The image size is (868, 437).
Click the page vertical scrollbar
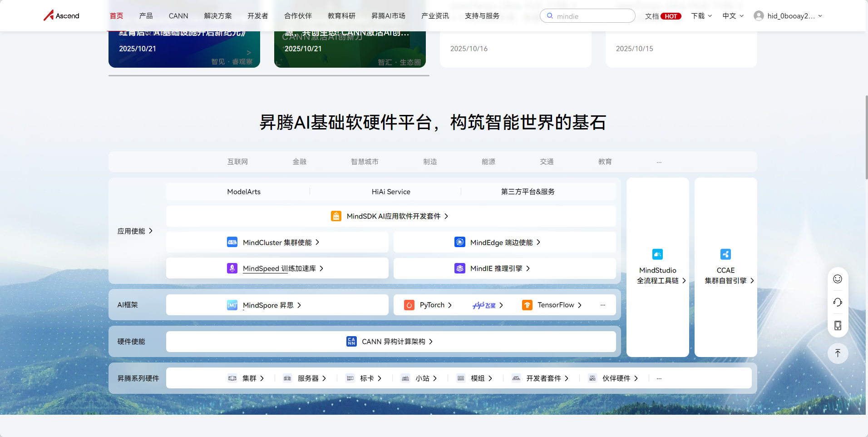coord(866,138)
